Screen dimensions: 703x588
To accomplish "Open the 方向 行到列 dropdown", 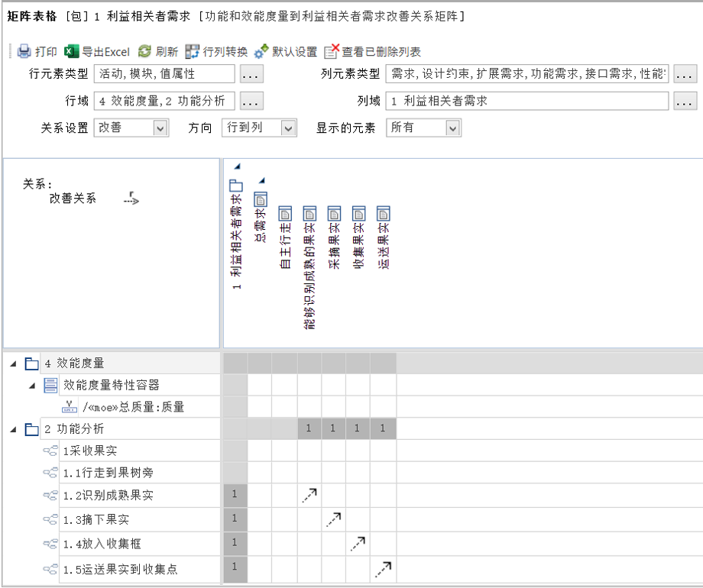I will (x=288, y=128).
